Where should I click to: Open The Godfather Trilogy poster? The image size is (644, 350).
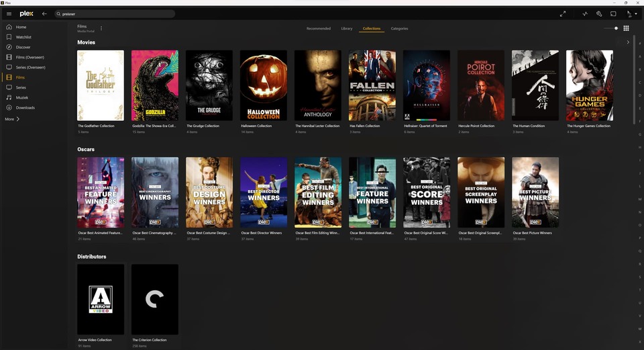point(101,85)
